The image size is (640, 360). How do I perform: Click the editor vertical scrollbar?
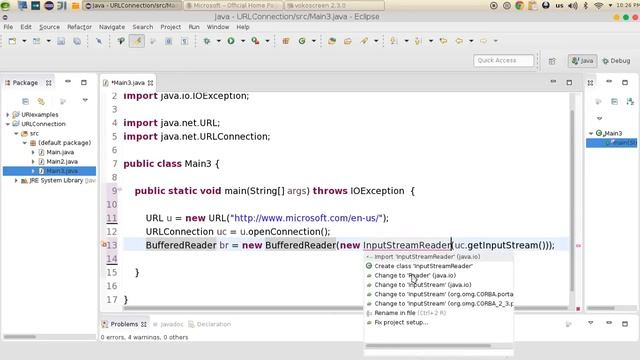pos(572,200)
